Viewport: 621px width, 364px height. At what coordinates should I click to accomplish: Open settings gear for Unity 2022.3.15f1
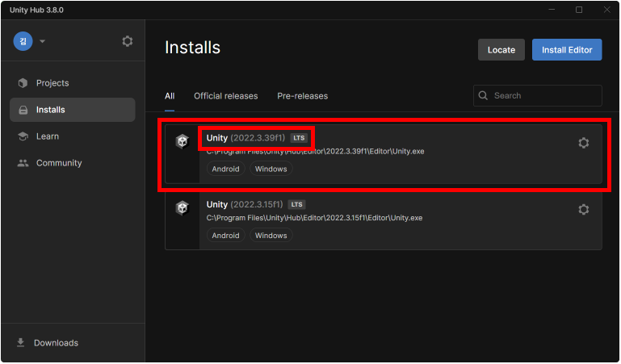(583, 209)
